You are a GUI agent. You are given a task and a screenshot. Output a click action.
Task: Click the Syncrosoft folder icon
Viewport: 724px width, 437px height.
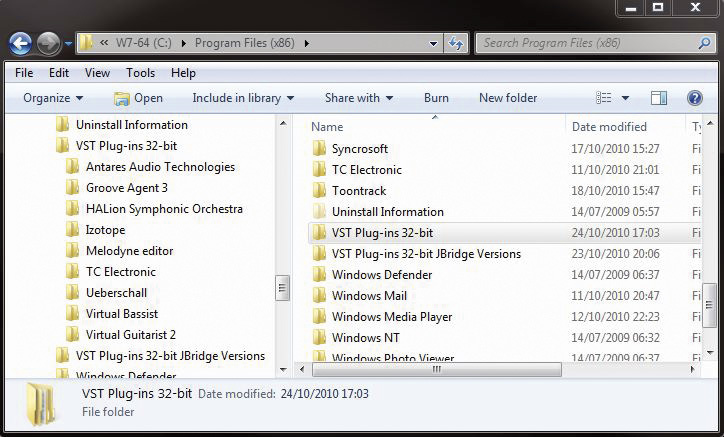[319, 148]
